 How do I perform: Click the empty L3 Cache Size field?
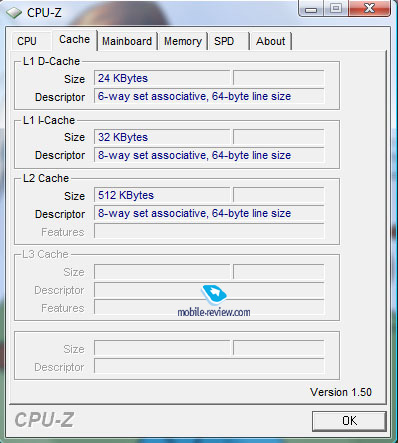pos(162,272)
